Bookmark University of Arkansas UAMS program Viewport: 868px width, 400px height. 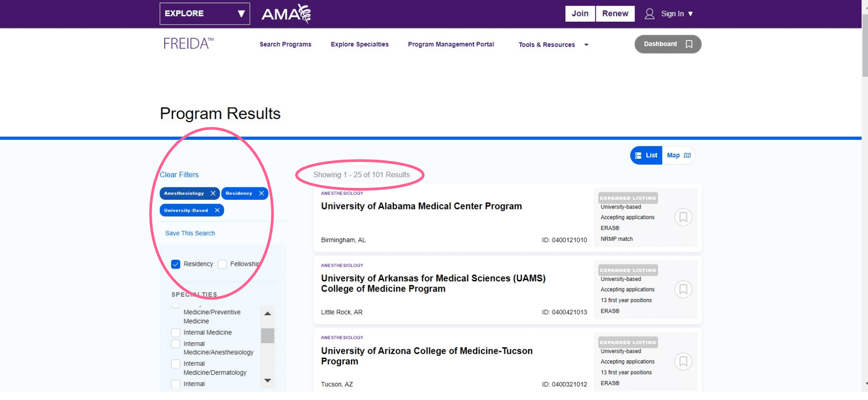click(x=684, y=289)
